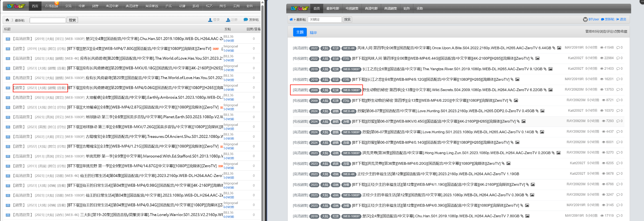
Task: Click attachment clip icon on 洪荒灵尊 Hong.Huang.Ling.Zun row
Action: pyautogui.click(x=553, y=153)
